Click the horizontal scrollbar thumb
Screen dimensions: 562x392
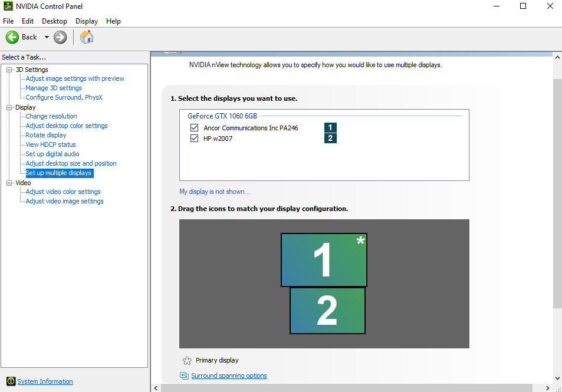tap(347, 388)
